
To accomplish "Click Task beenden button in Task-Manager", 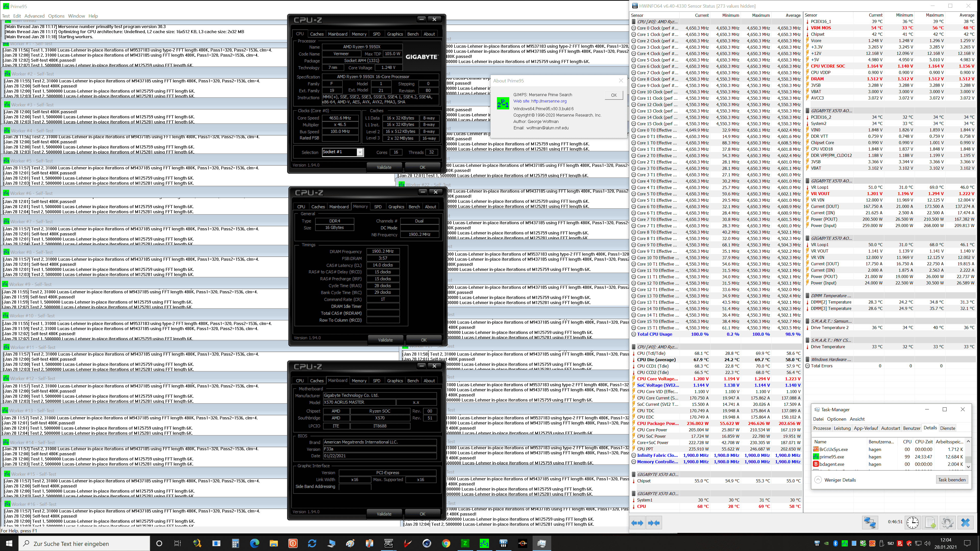I will pyautogui.click(x=952, y=480).
